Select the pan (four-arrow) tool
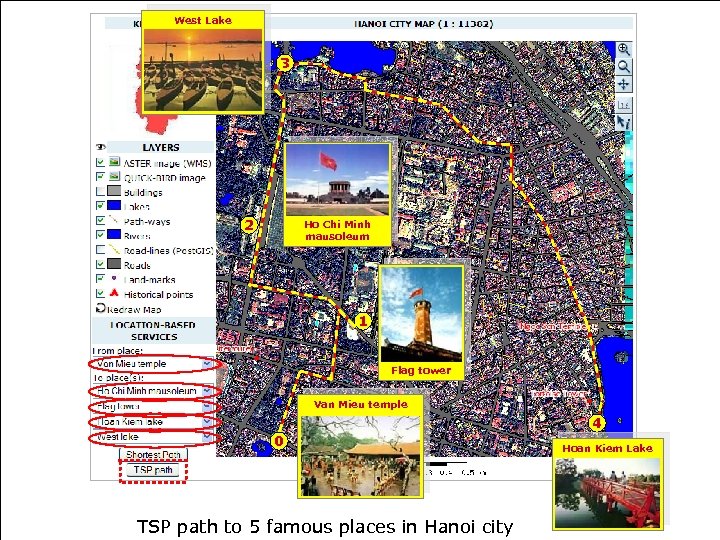This screenshot has width=720, height=540. [623, 84]
